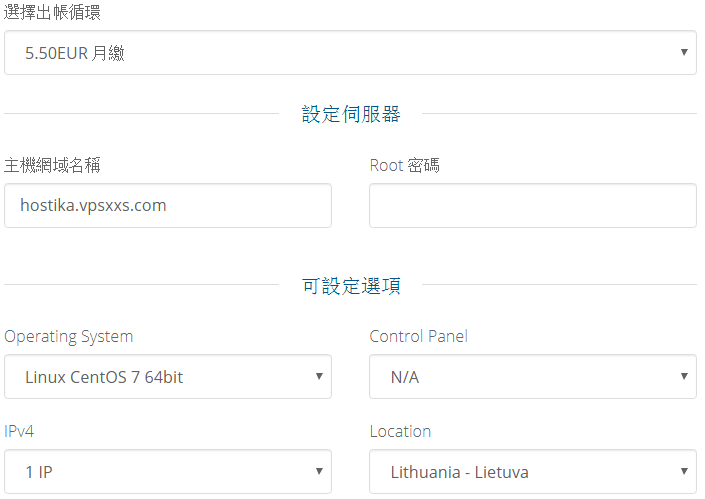This screenshot has width=705, height=499.
Task: Click the Root password input field
Action: tap(533, 205)
